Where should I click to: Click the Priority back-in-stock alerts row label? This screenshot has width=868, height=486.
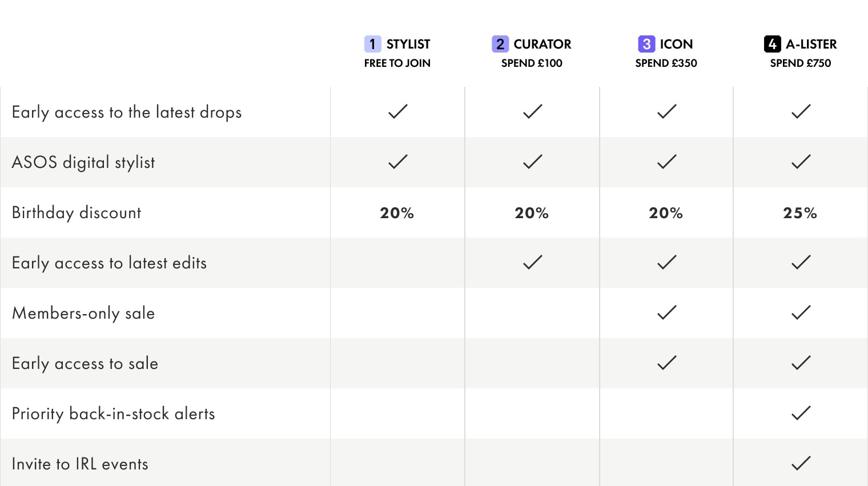[x=113, y=414]
